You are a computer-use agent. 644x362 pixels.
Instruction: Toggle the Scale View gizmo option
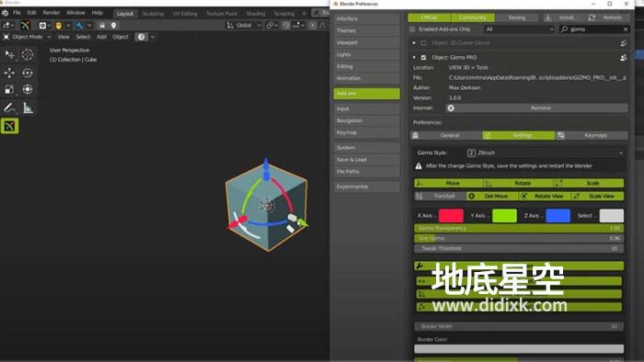[x=598, y=197]
